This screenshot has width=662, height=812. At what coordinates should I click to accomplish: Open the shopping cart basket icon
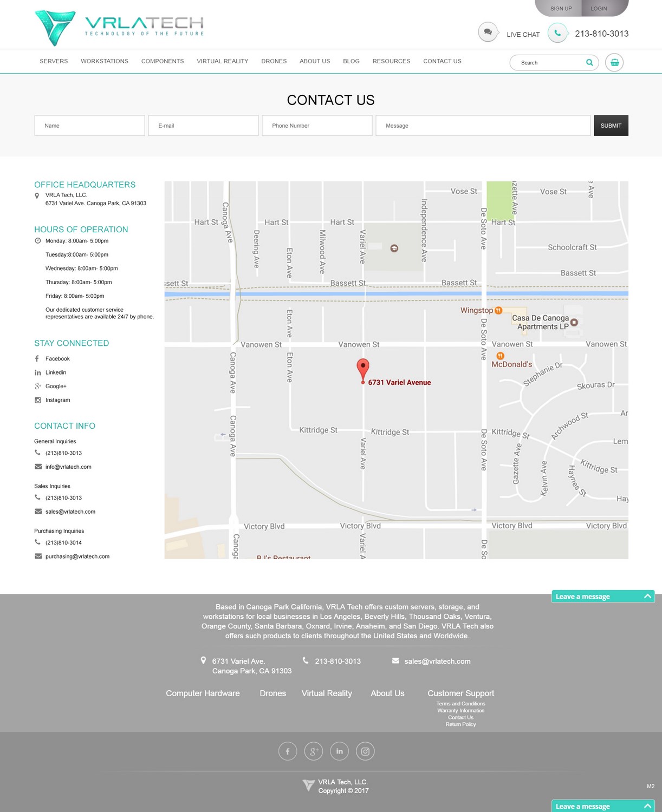click(614, 62)
